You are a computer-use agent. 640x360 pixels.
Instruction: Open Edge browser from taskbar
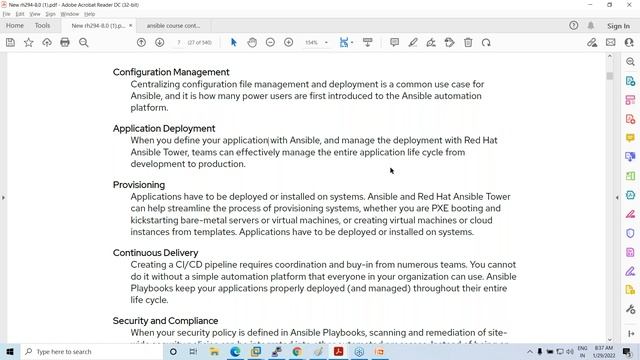pos(235,351)
